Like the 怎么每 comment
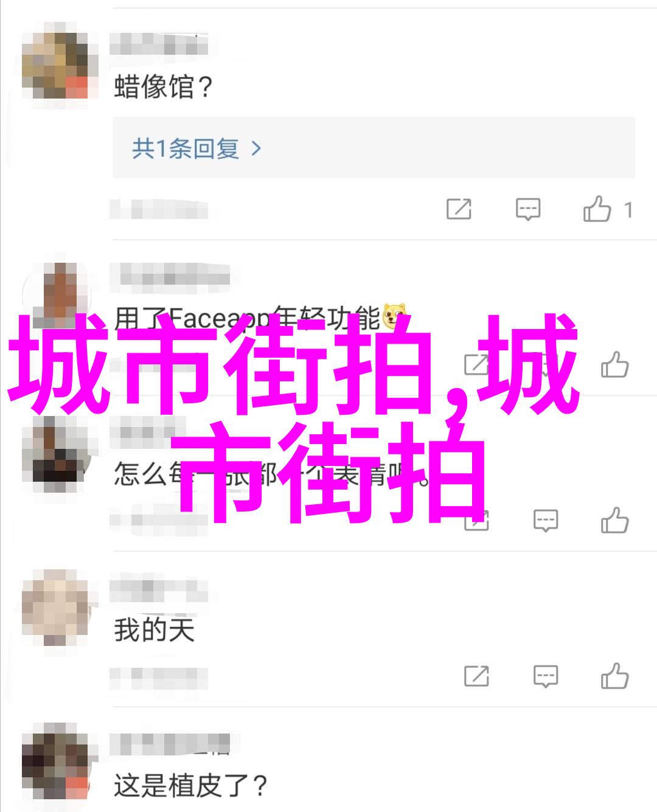 click(614, 521)
